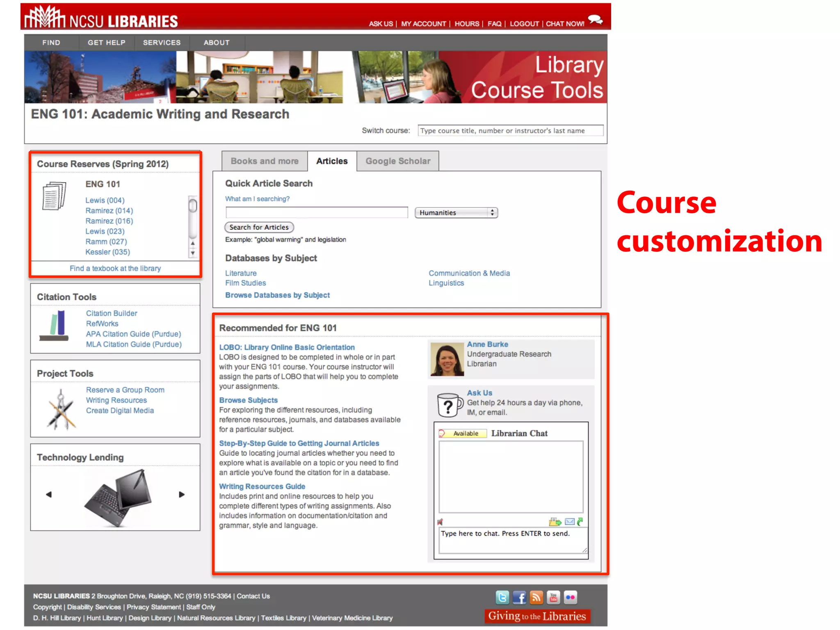
Task: Click Reserve a Group Room
Action: tap(125, 390)
